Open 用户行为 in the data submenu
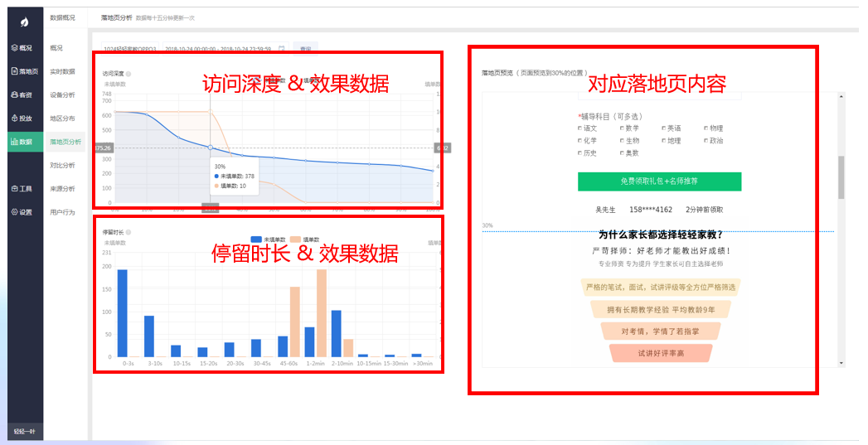The height and width of the screenshot is (445, 868). 62,212
